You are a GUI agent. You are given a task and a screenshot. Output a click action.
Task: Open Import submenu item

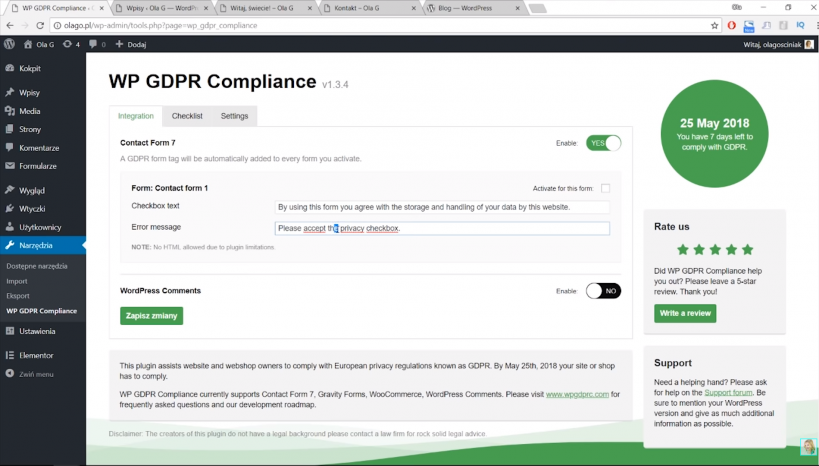click(x=17, y=281)
